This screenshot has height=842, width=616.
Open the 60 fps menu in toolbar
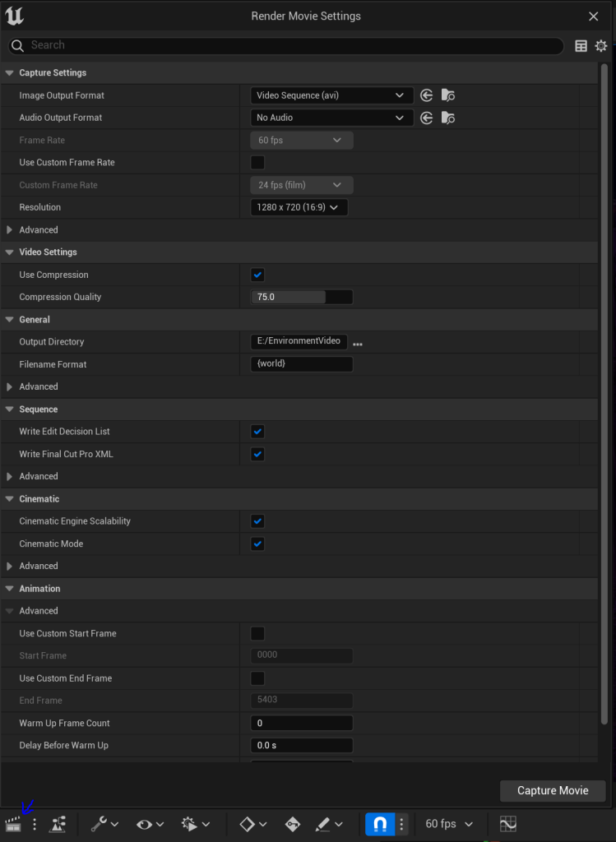coord(449,824)
